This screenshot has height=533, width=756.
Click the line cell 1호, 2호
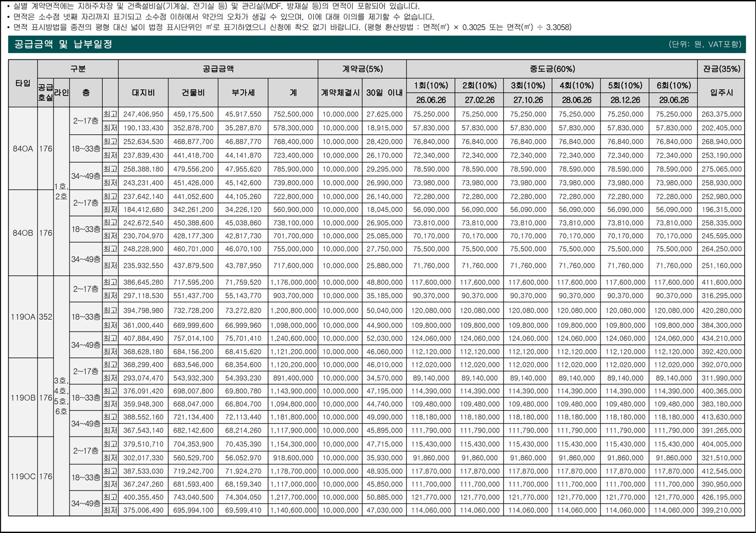pyautogui.click(x=61, y=192)
